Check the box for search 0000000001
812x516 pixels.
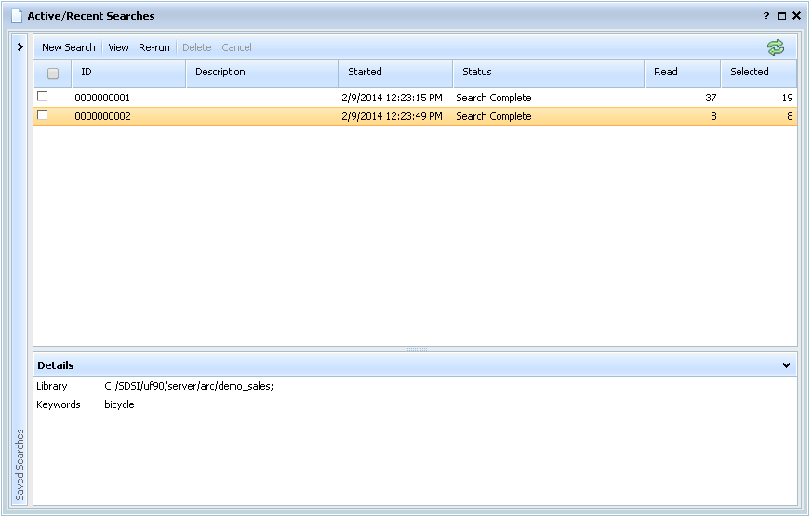coord(42,97)
